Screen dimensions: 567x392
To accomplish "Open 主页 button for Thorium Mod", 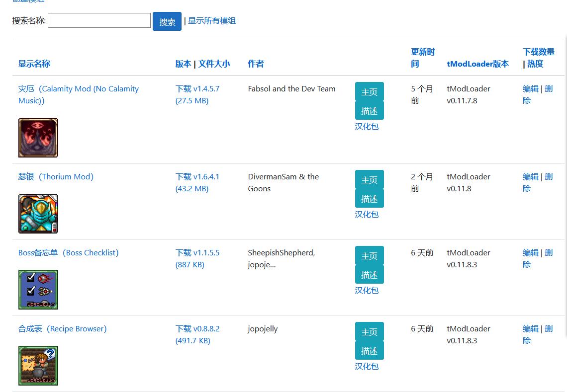I will [x=369, y=180].
